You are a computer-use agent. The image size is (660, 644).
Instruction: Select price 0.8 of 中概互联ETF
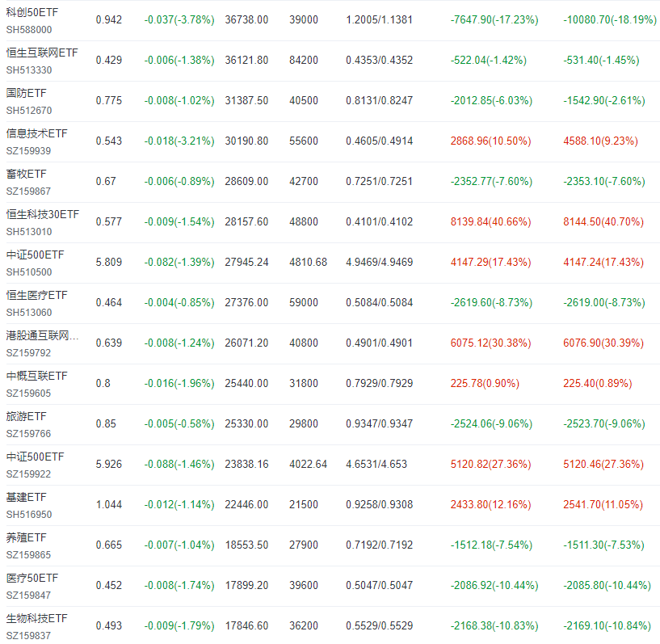click(103, 384)
